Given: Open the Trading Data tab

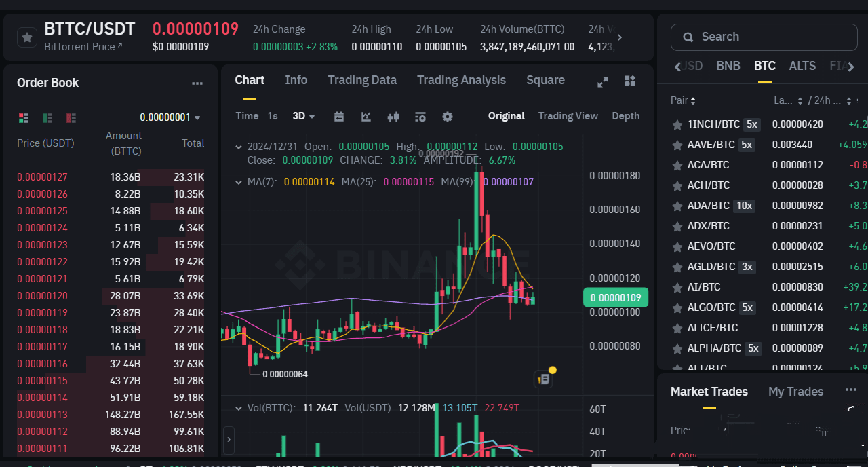Looking at the screenshot, I should [x=362, y=80].
